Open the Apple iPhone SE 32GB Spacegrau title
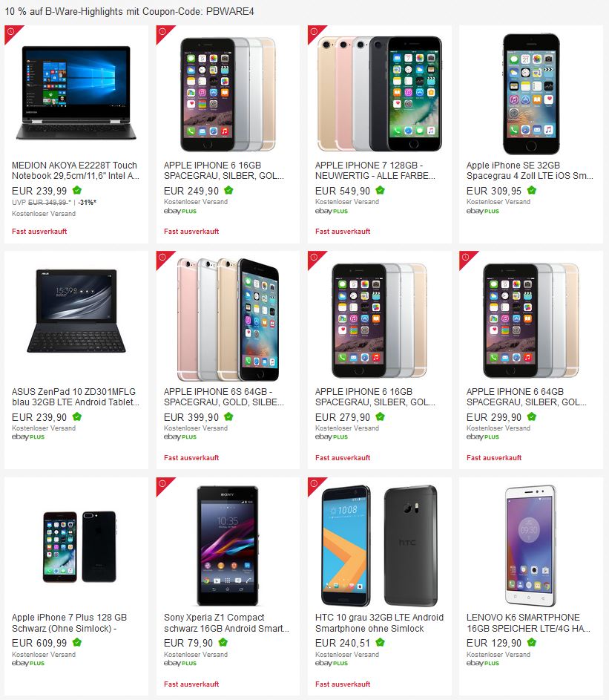The height and width of the screenshot is (700, 609). 530,171
